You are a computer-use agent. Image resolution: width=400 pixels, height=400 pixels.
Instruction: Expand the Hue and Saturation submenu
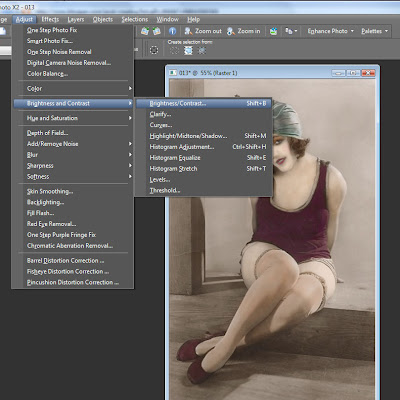click(x=73, y=118)
